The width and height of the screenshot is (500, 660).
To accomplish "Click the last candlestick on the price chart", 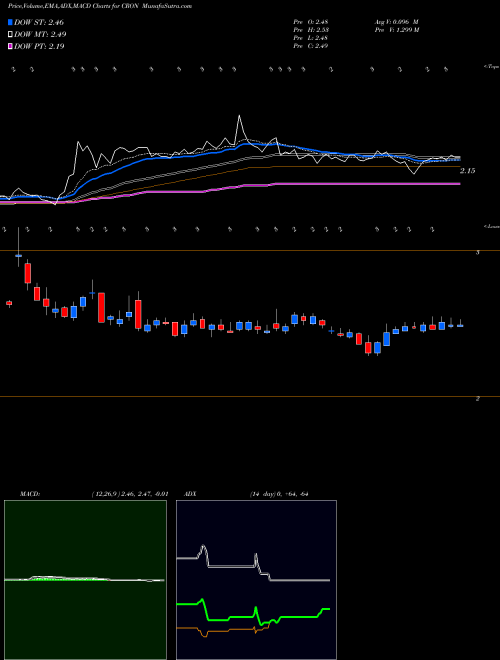I will (x=460, y=325).
